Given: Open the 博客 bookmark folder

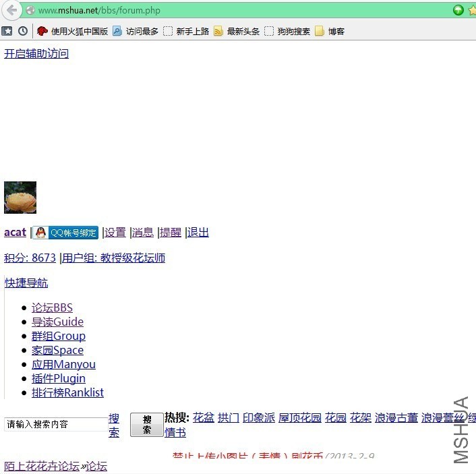Looking at the screenshot, I should tap(330, 31).
